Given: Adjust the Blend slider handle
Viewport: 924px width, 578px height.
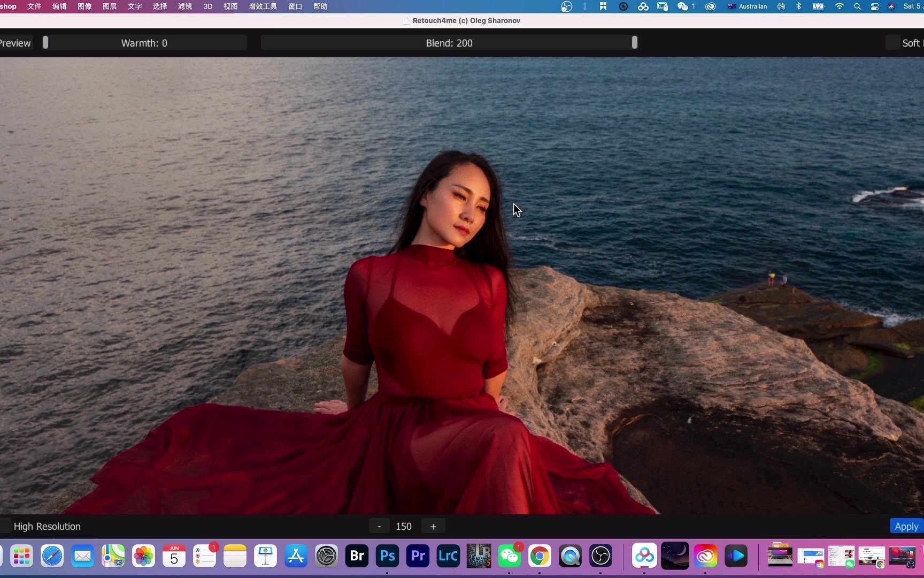Looking at the screenshot, I should [x=635, y=43].
